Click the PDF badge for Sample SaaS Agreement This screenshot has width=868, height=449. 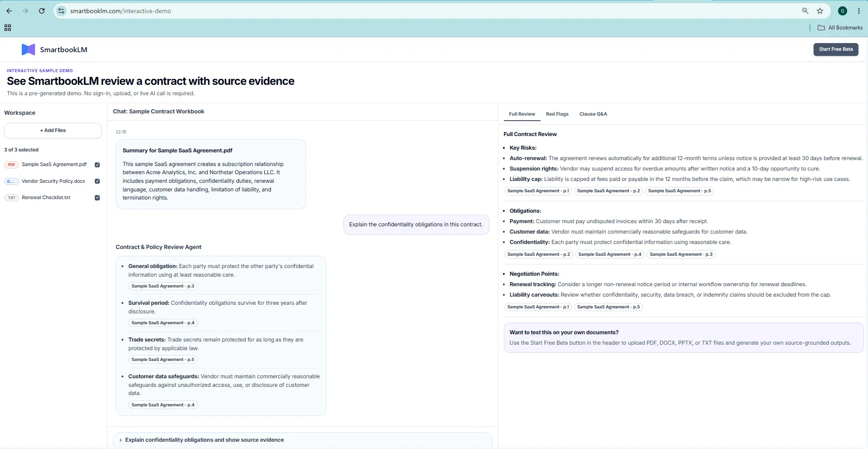pos(11,165)
